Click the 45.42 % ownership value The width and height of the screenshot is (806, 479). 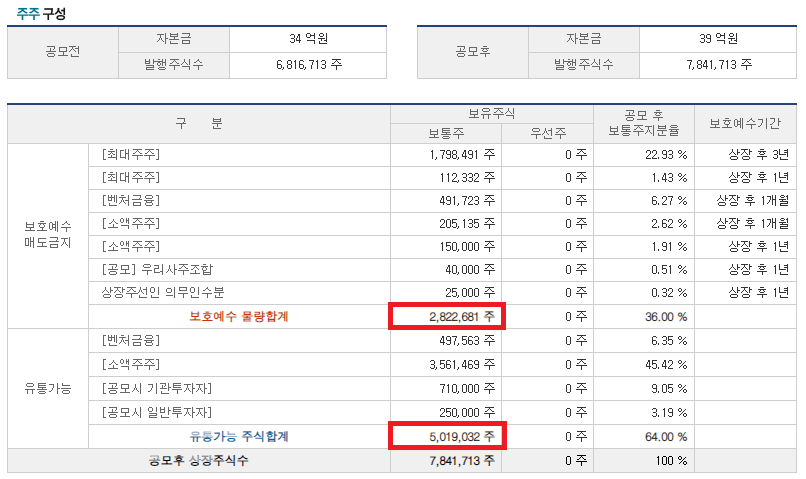pos(666,365)
